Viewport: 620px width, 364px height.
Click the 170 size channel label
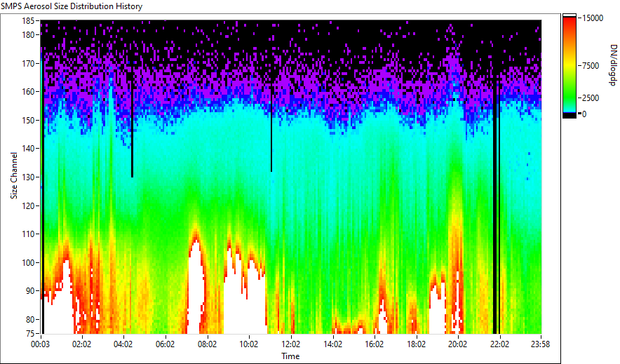[x=28, y=63]
